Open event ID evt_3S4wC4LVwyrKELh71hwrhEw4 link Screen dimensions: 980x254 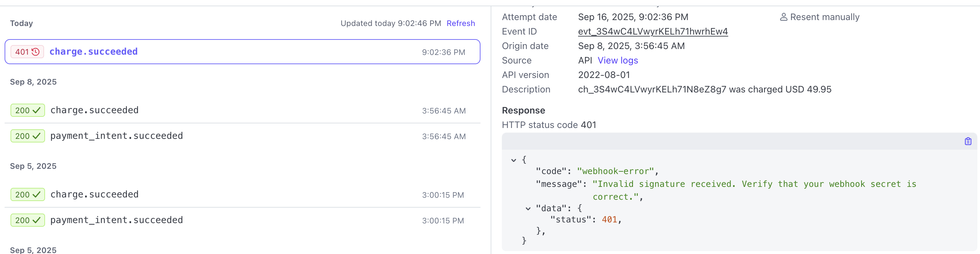pyautogui.click(x=653, y=32)
